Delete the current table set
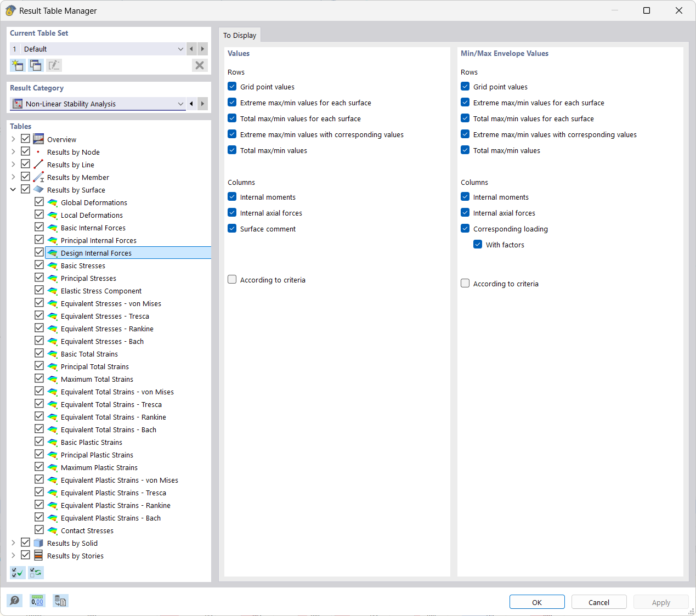This screenshot has width=696, height=616. [200, 65]
